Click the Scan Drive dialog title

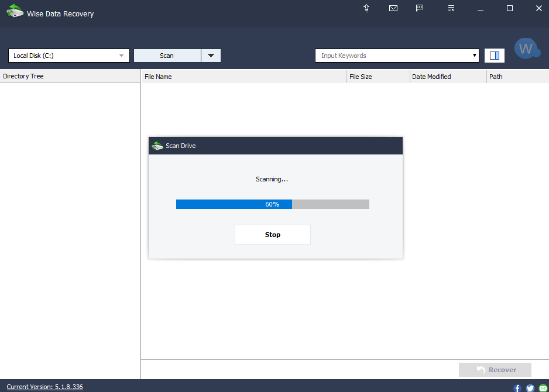pos(181,146)
